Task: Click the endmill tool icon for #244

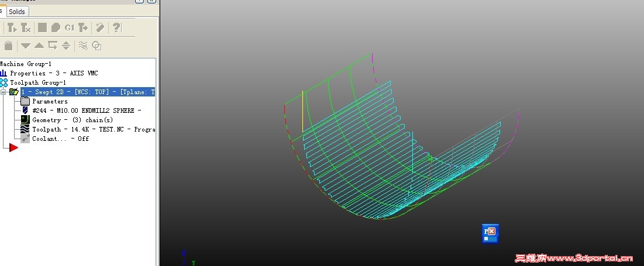Action: [26, 110]
